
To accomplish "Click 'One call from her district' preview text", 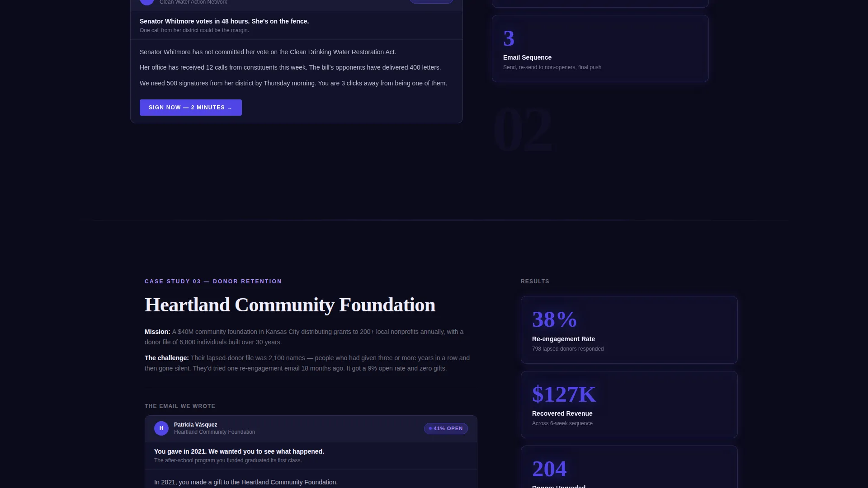I will pos(194,30).
